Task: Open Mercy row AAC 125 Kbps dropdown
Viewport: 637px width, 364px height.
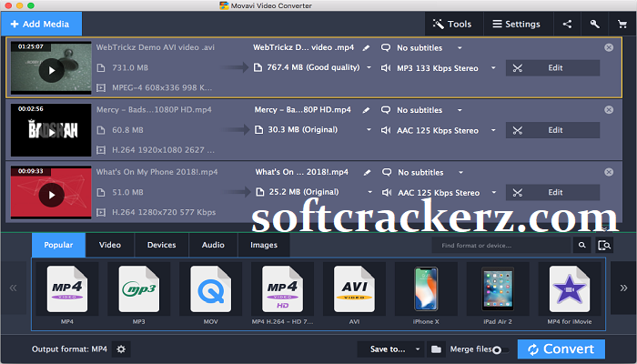Action: click(493, 130)
